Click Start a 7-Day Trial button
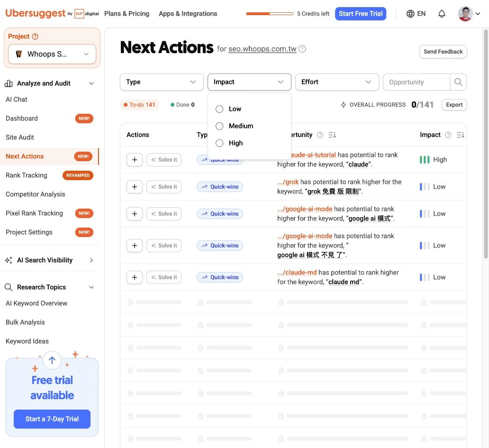This screenshot has width=489, height=448. tap(52, 419)
